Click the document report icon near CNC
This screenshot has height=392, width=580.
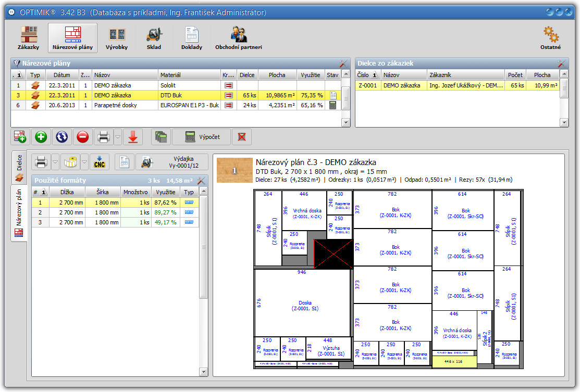[124, 162]
